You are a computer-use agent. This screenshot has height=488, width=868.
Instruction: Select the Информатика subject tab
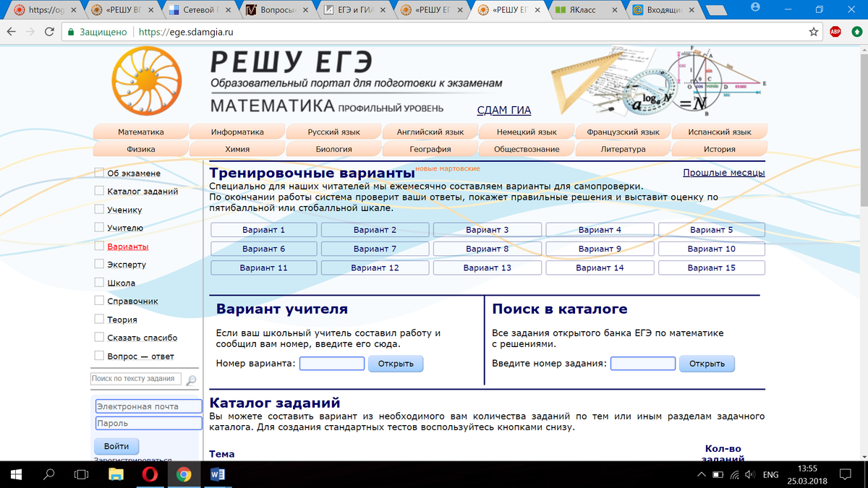(x=237, y=132)
